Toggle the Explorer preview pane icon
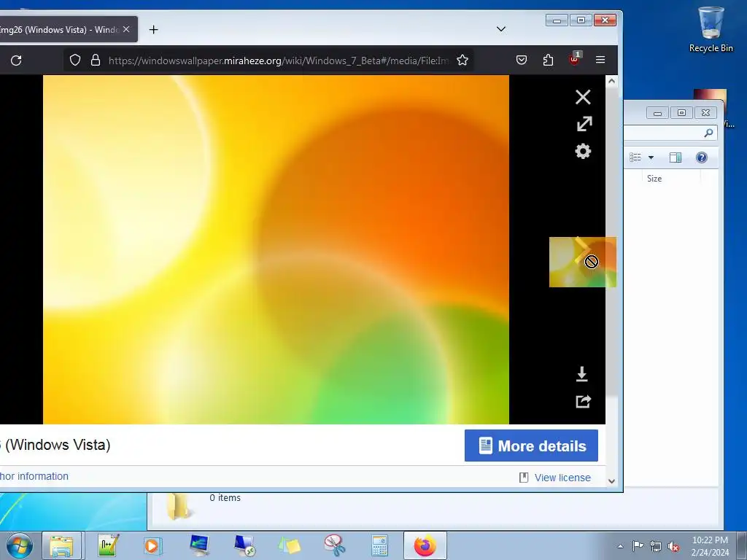Screen dimensions: 747x560 [675, 157]
